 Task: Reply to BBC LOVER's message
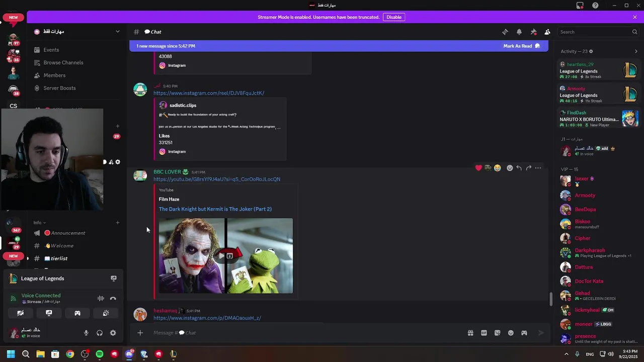pyautogui.click(x=519, y=168)
